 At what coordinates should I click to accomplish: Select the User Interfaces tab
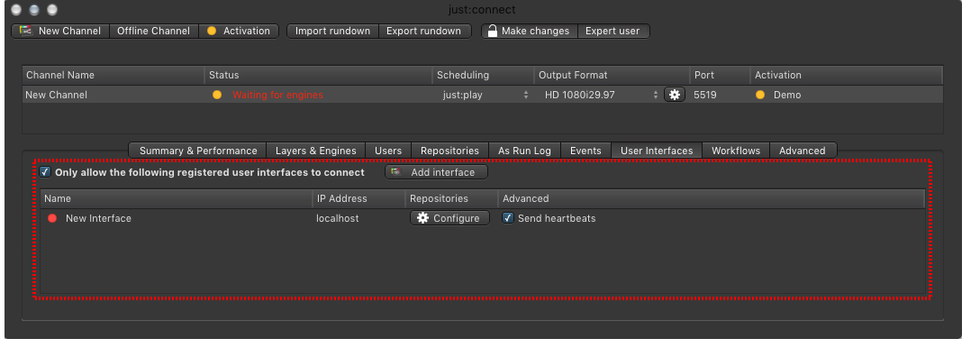[657, 151]
